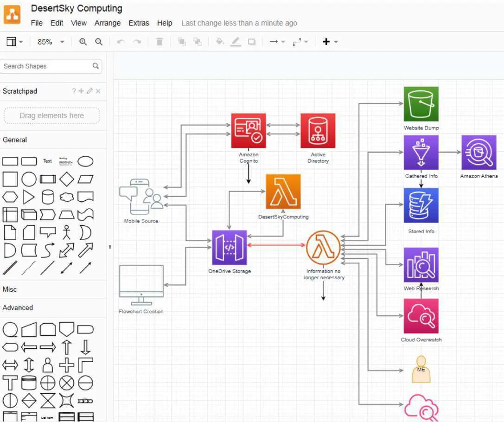Expand the Misc shapes section
This screenshot has width=504, height=422.
10,289
